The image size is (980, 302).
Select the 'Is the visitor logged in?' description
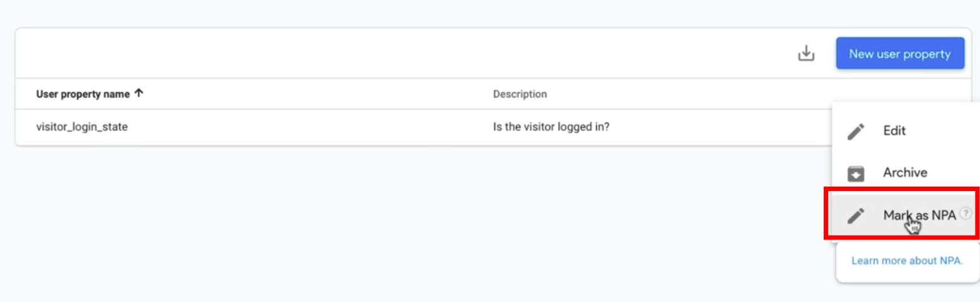551,127
